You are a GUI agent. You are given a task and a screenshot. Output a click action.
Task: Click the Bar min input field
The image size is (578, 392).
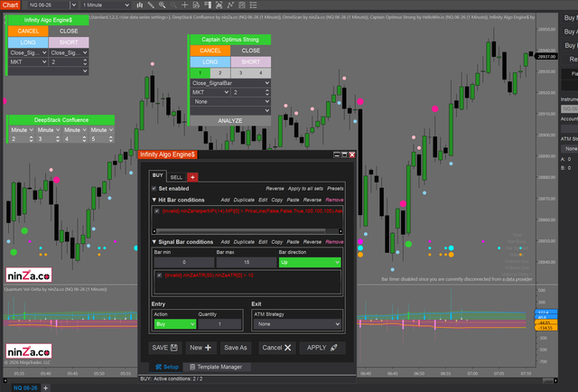(x=184, y=262)
